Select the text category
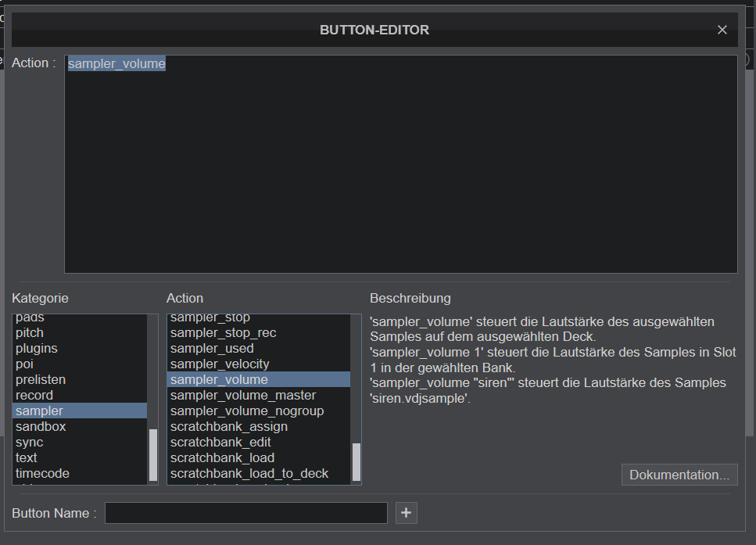 (x=80, y=457)
